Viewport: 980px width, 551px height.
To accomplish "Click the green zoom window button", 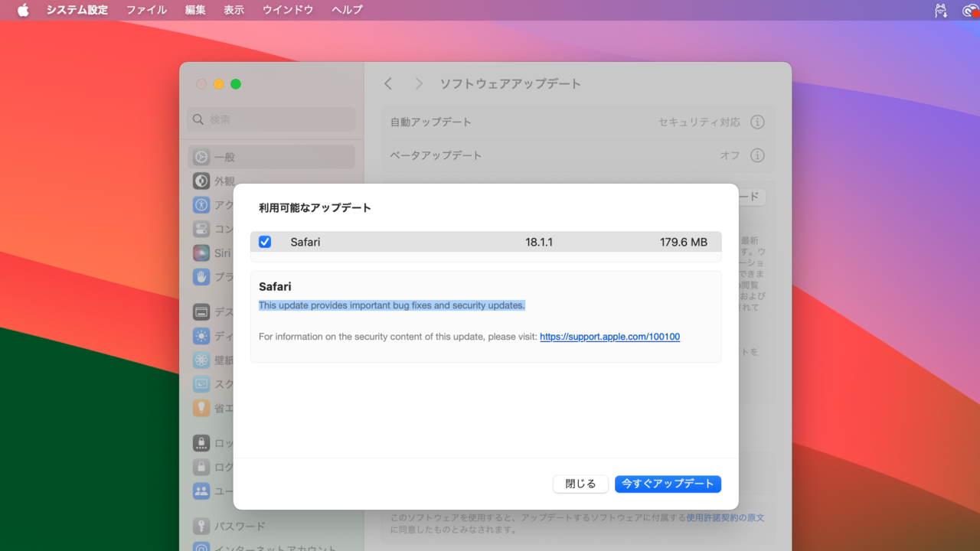I will click(236, 84).
